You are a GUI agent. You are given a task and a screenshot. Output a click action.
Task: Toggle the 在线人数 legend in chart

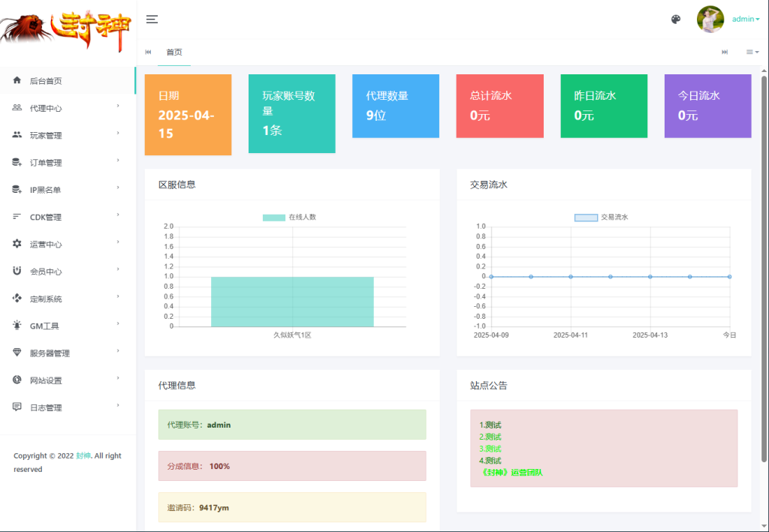289,218
